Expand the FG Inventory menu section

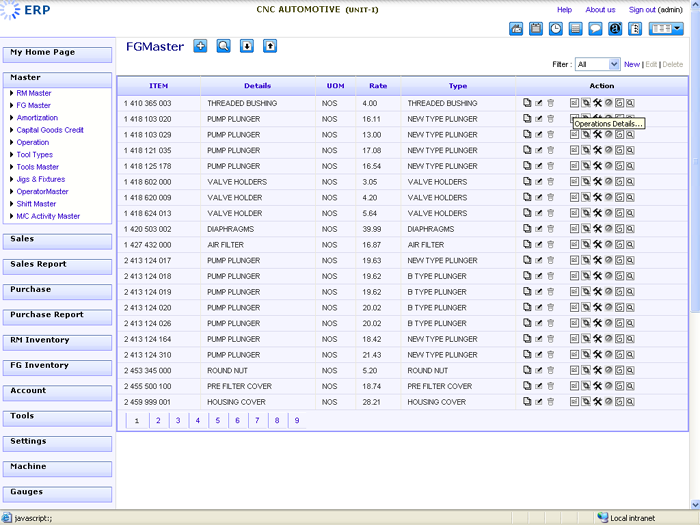click(x=57, y=367)
